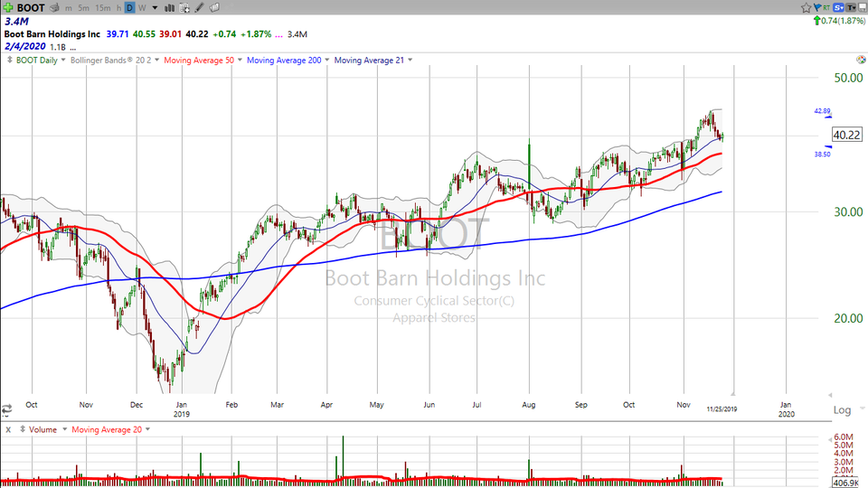Click the 50.00 price axis label
The image size is (868, 488).
[849, 78]
